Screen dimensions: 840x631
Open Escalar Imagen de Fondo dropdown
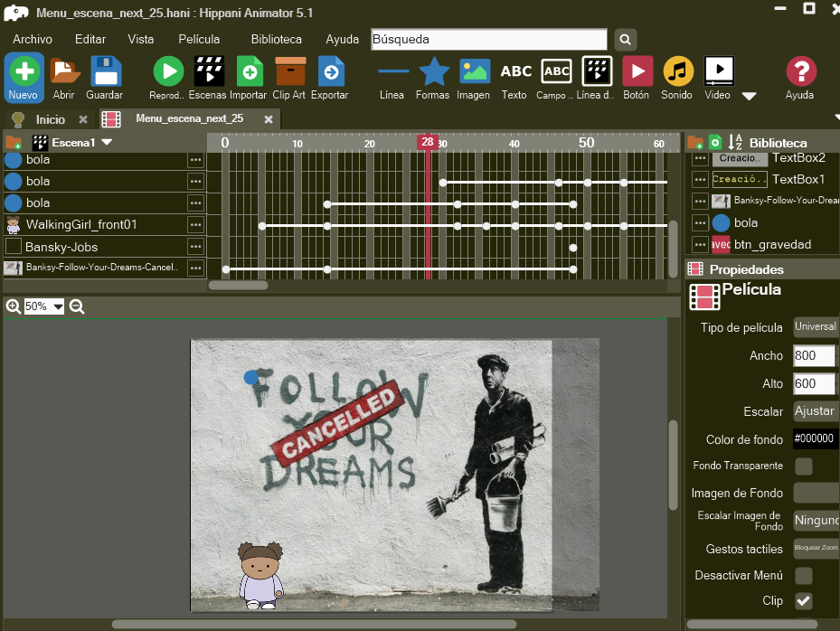pyautogui.click(x=816, y=520)
